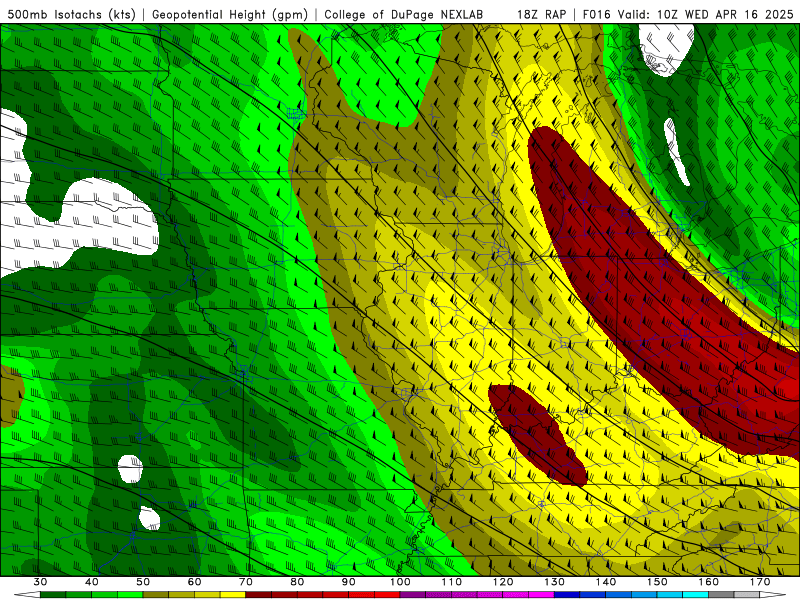Click the legend value 100
800x600 pixels.
(401, 582)
